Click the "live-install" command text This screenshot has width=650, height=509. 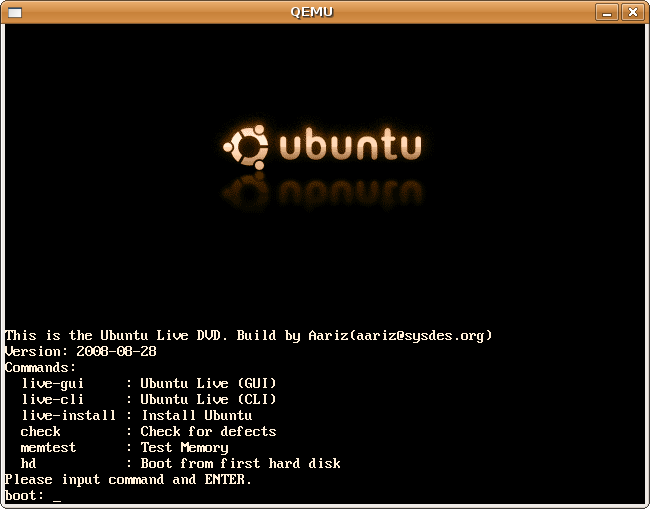pyautogui.click(x=68, y=415)
